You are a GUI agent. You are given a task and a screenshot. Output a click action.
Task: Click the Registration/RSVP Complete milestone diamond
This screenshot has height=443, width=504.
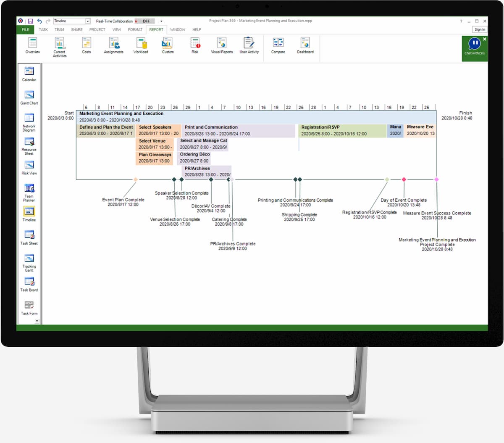pyautogui.click(x=387, y=179)
